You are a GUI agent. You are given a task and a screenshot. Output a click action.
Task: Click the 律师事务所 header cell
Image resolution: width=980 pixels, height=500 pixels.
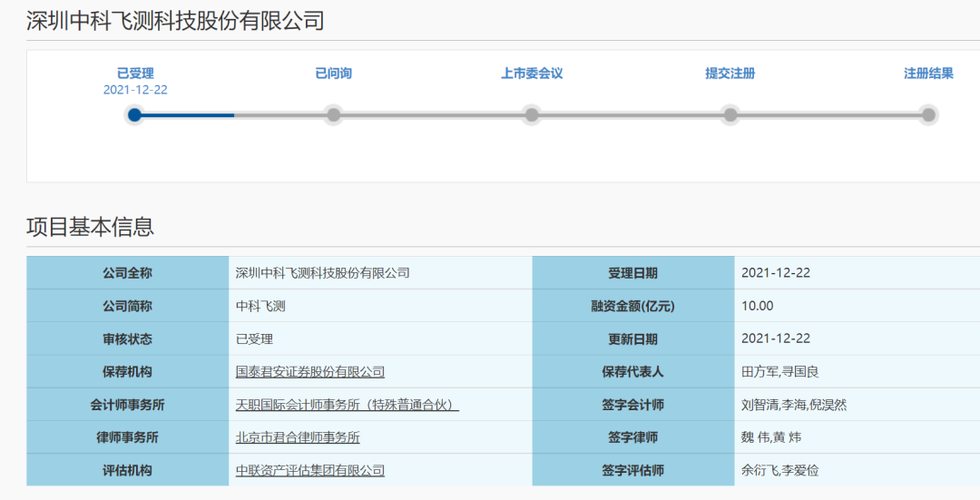click(x=128, y=437)
